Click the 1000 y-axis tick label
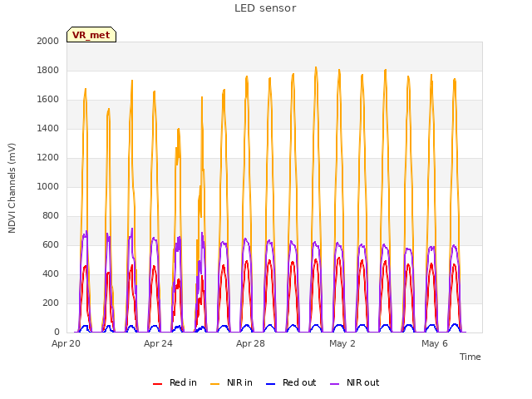The height and width of the screenshot is (399, 532). point(48,186)
